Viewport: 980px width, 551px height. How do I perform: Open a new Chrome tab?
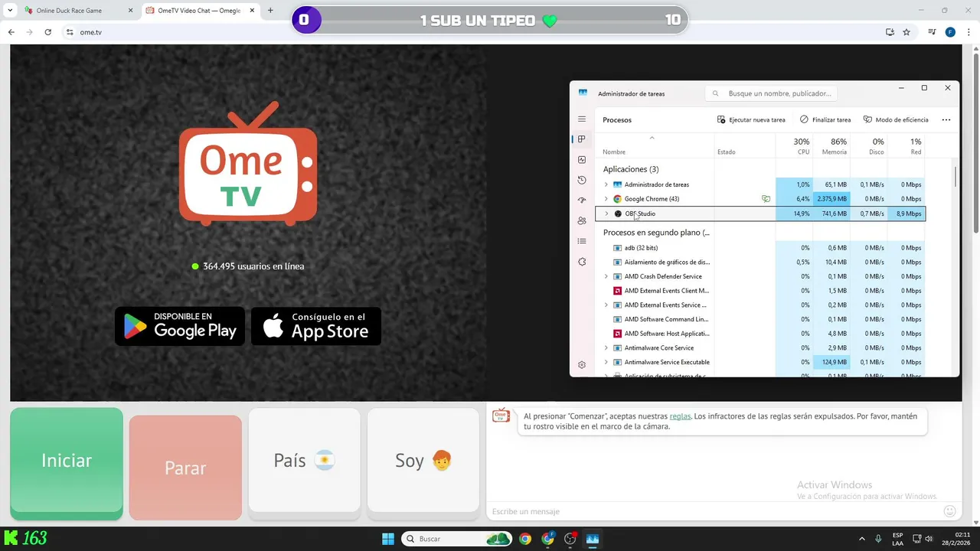point(270,11)
